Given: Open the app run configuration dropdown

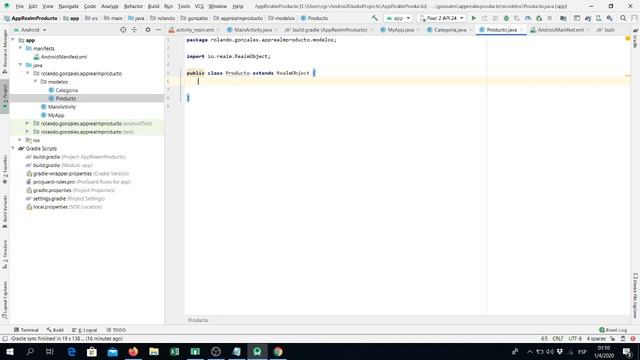Looking at the screenshot, I should click(x=398, y=18).
